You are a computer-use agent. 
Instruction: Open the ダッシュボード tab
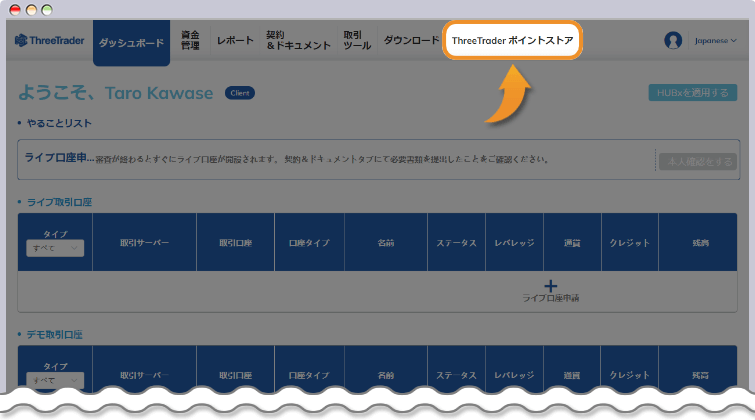(x=131, y=43)
